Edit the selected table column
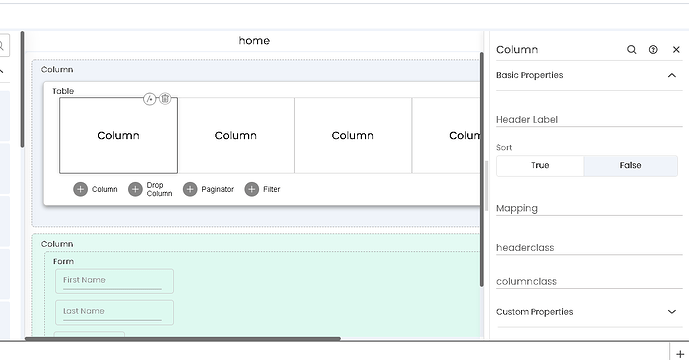This screenshot has height=360, width=689. tap(149, 99)
